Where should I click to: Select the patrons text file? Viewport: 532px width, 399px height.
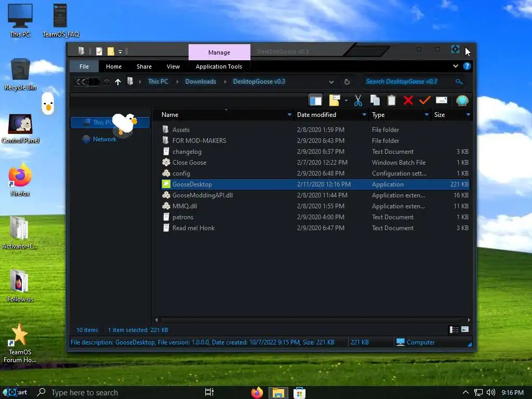click(182, 217)
